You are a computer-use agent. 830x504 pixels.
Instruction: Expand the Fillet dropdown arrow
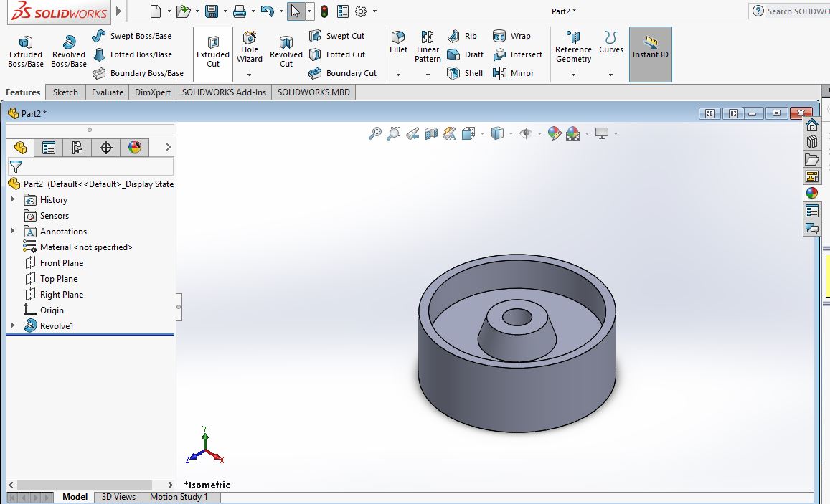tap(398, 75)
